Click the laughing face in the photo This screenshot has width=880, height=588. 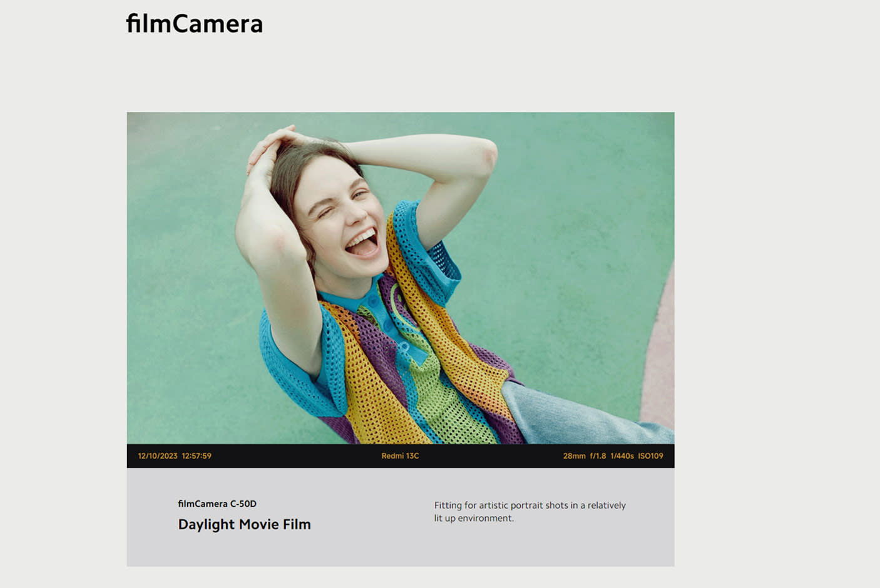[344, 213]
